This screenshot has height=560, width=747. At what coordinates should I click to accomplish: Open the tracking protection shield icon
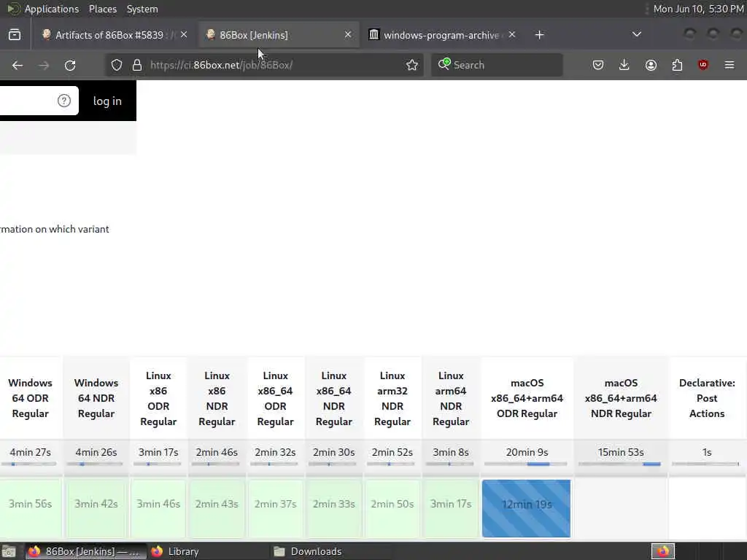pos(117,65)
